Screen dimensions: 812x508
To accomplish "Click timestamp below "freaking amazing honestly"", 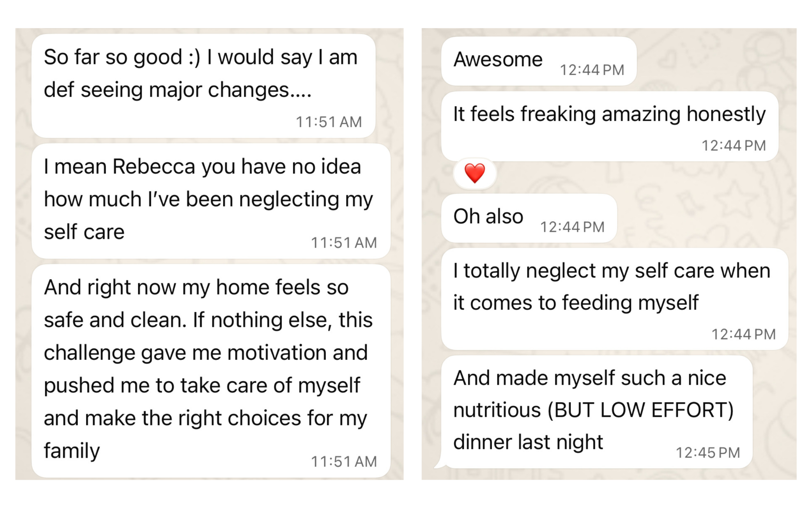I will tap(734, 146).
